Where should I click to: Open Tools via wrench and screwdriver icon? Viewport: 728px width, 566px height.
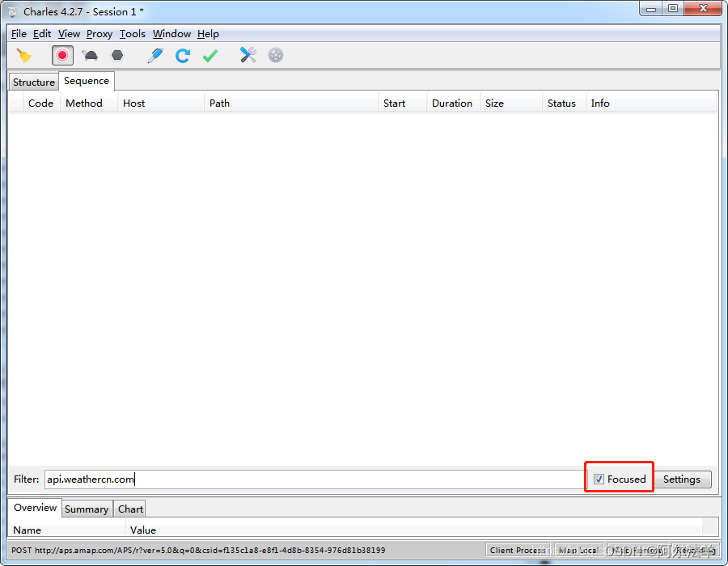pos(248,55)
